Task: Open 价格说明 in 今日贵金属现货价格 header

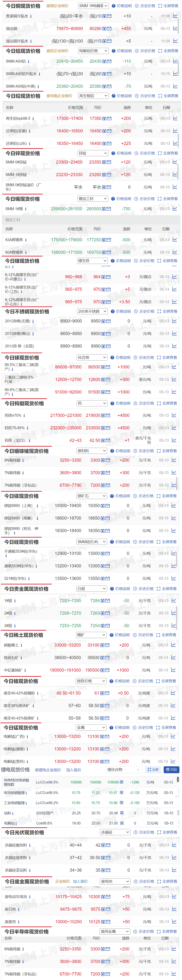Action: [120, 589]
